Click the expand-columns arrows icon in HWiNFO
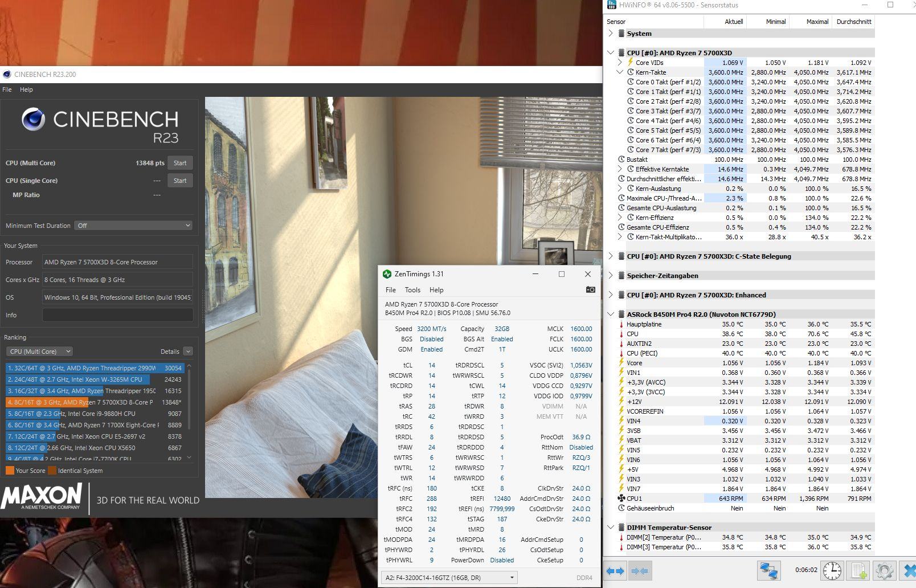 (x=615, y=570)
